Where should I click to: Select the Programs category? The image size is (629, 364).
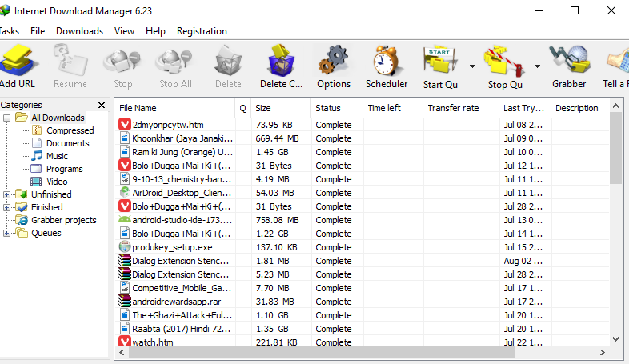click(x=64, y=169)
